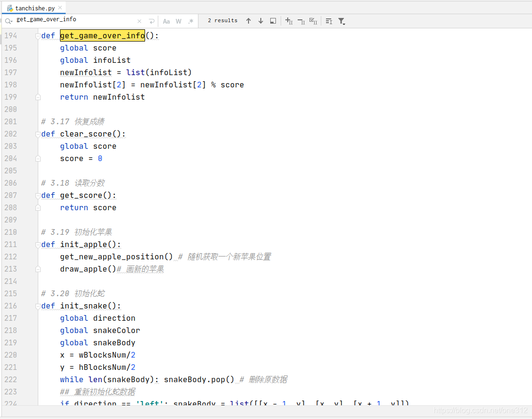Clear the search field text
The width and height of the screenshot is (532, 419).
click(x=139, y=21)
